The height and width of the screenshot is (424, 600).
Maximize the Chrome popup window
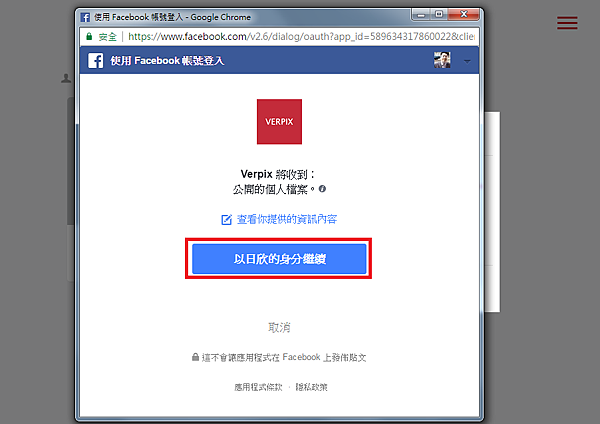click(x=439, y=15)
